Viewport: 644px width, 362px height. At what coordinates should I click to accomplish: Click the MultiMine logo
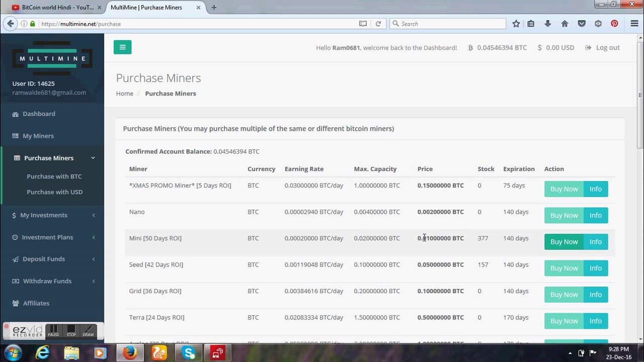pyautogui.click(x=52, y=59)
